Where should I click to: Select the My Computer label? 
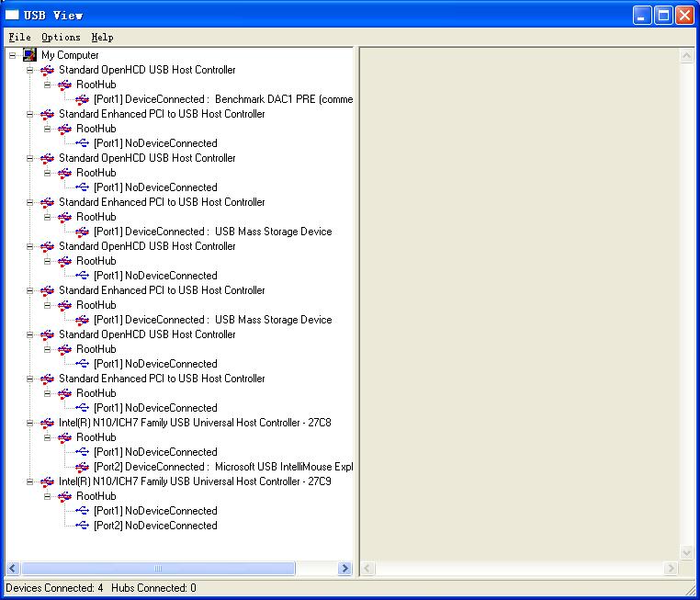pos(70,55)
